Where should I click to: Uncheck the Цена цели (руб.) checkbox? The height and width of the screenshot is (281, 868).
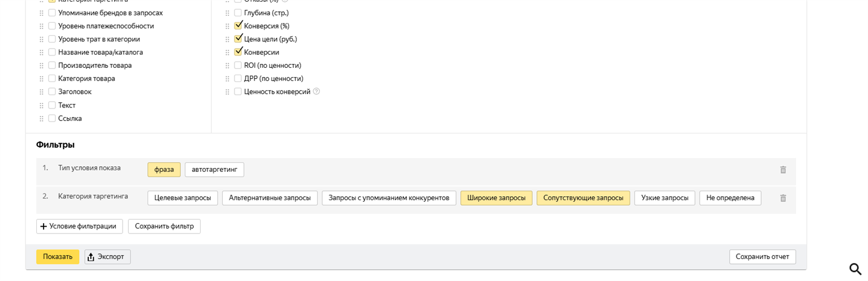pyautogui.click(x=238, y=39)
